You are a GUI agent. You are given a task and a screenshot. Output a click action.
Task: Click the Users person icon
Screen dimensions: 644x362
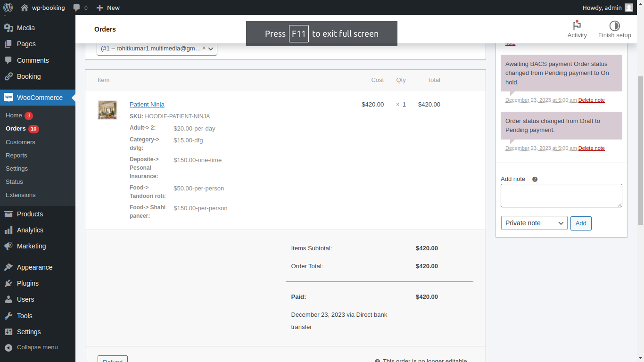tap(8, 299)
